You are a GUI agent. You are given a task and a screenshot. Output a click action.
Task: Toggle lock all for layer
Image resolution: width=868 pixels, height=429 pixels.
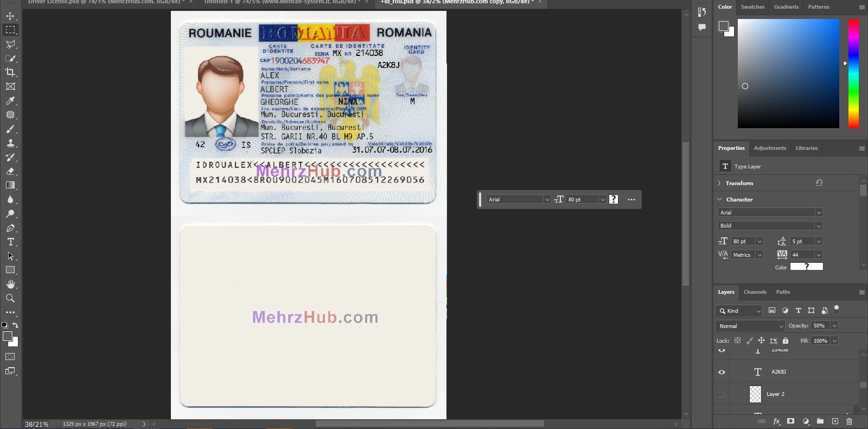click(x=785, y=340)
